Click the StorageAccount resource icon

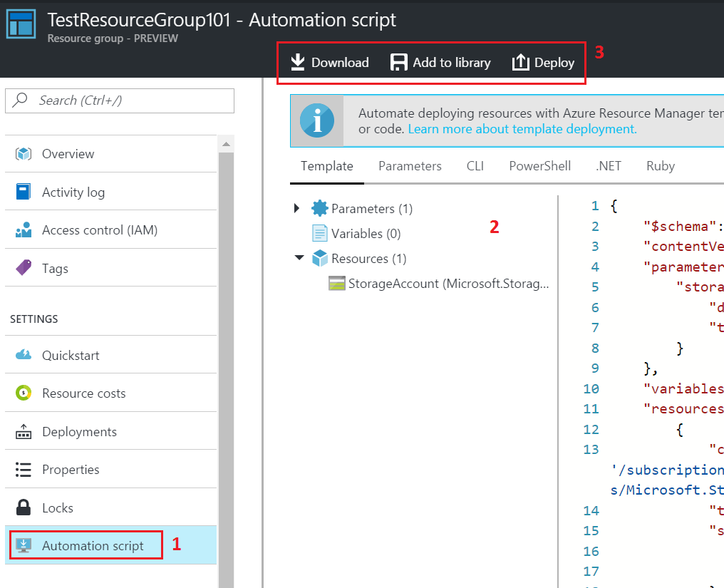pyautogui.click(x=336, y=283)
